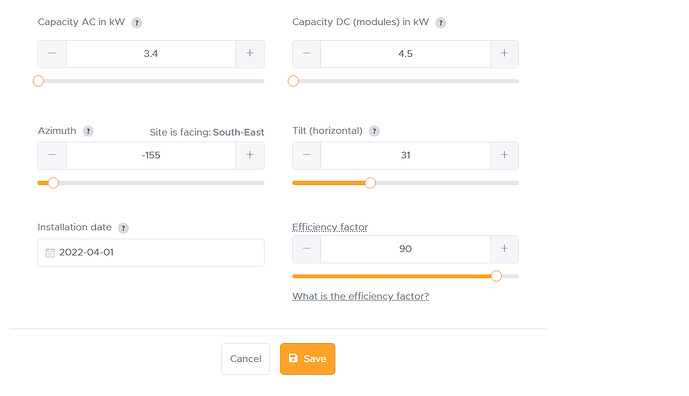Viewport: 689px width, 396px height.
Task: Click the Efficiency factor value field 90
Action: point(405,249)
